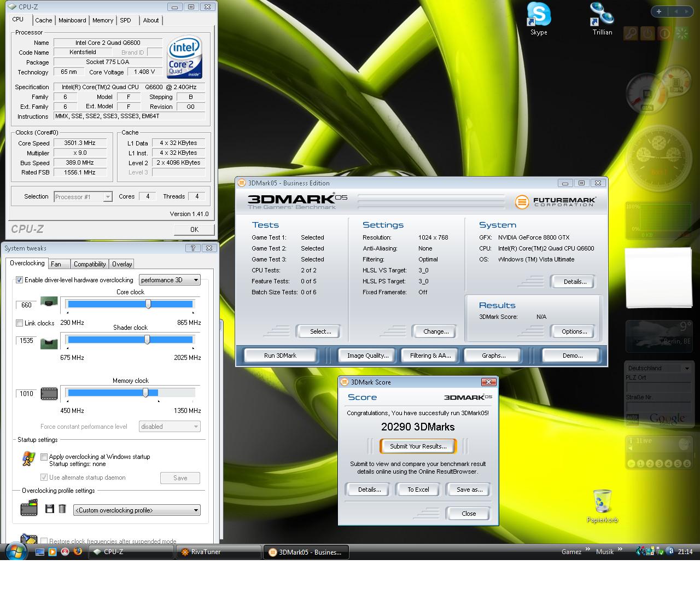Expand the Musik toolbar chevron on taskbar

coord(620,549)
